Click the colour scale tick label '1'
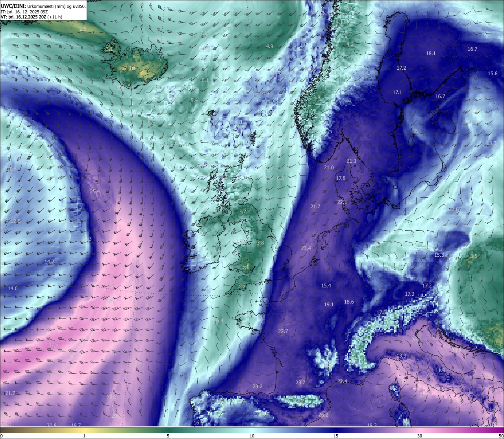Image resolution: width=504 pixels, height=439 pixels. 84,436
